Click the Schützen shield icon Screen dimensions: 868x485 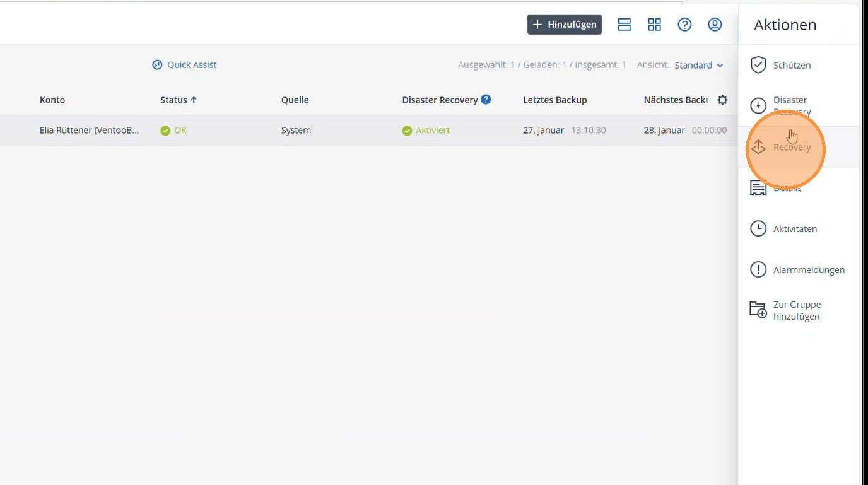758,65
